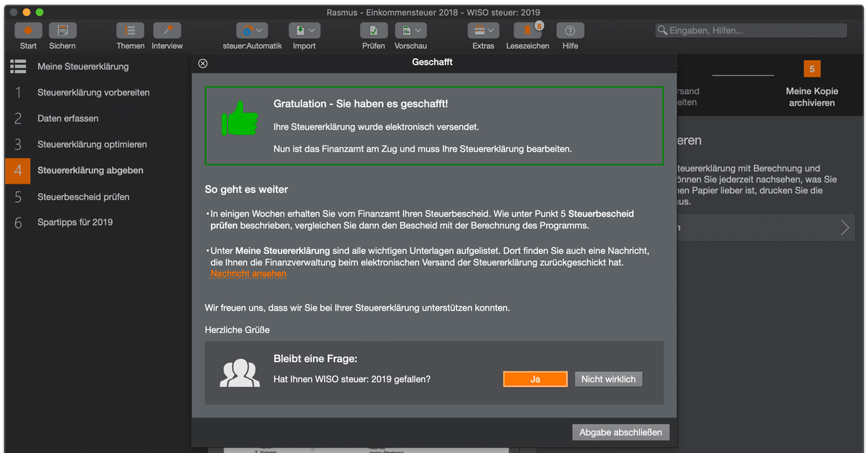This screenshot has width=868, height=453.
Task: Open the Nachricht ansehen link
Action: pos(248,274)
